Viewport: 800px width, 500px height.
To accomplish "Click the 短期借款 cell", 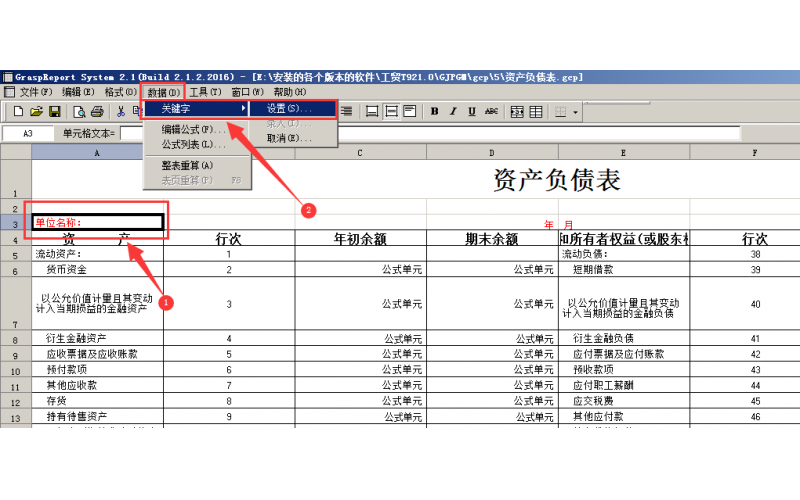I will pos(624,269).
